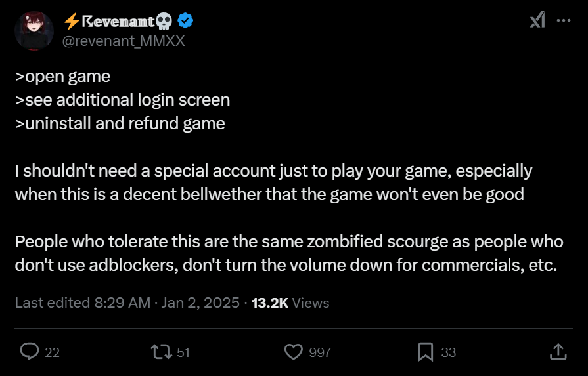Viewport: 588px width, 376px height.
Task: Click the repost arrows icon
Action: (x=161, y=352)
